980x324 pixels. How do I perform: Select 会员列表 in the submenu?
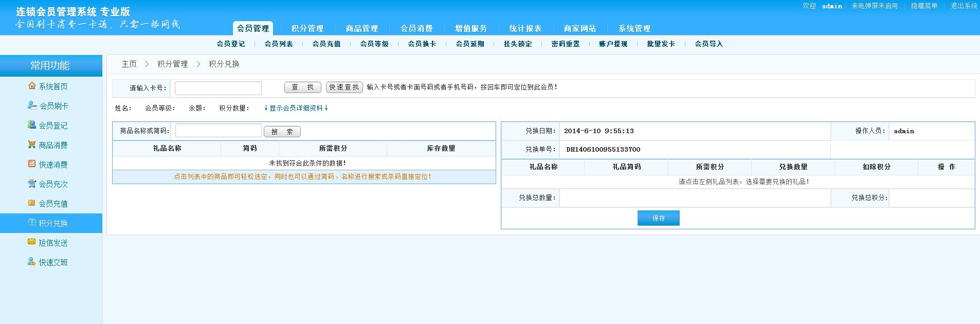point(279,44)
